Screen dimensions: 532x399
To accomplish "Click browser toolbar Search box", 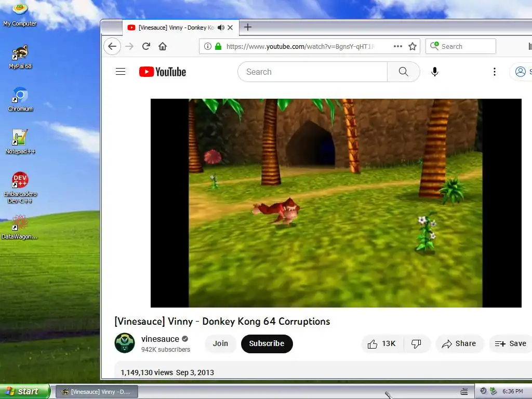I will point(461,46).
